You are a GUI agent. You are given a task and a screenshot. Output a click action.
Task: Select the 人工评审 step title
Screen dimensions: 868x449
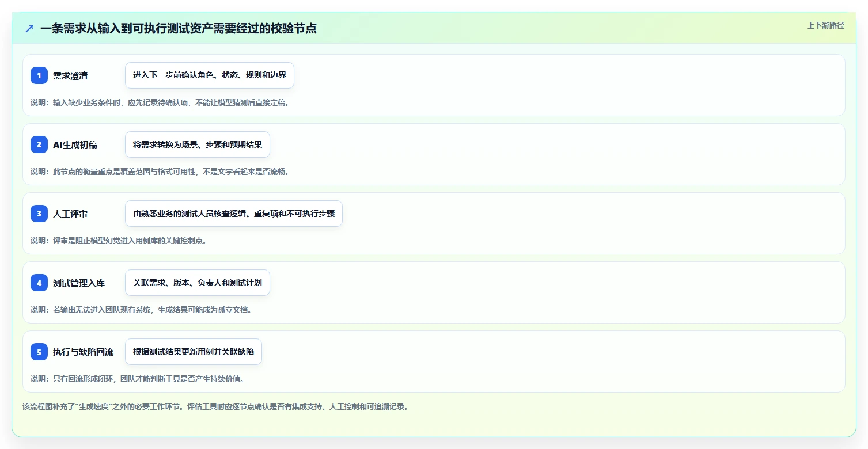click(70, 214)
